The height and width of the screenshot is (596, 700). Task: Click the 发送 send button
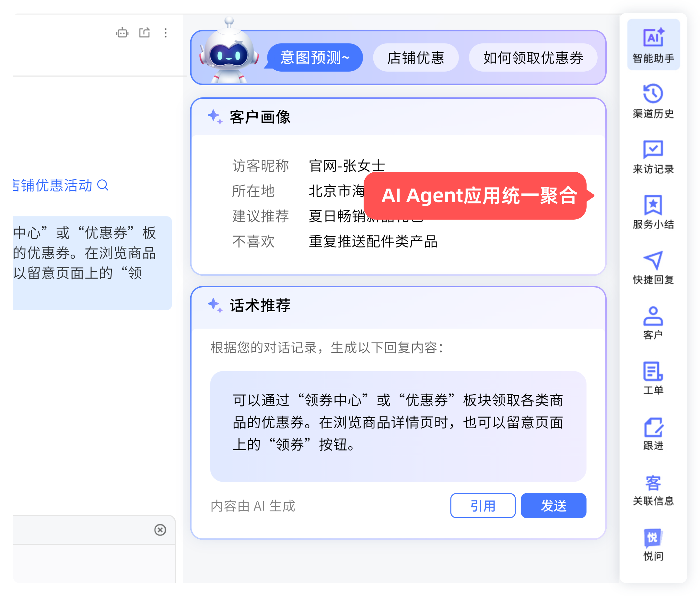[x=553, y=506]
